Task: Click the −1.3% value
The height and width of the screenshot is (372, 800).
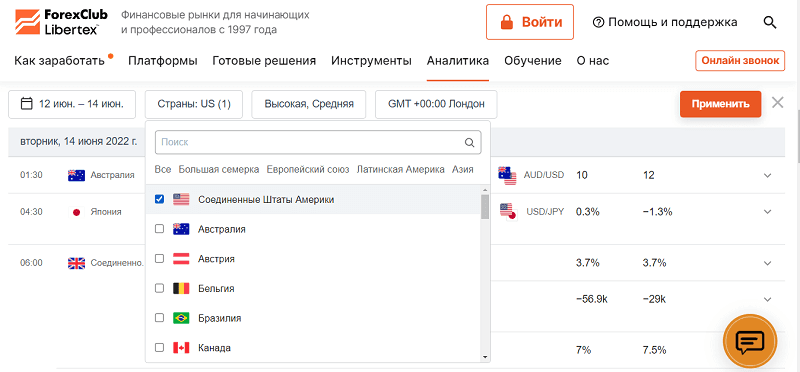Action: [x=658, y=212]
